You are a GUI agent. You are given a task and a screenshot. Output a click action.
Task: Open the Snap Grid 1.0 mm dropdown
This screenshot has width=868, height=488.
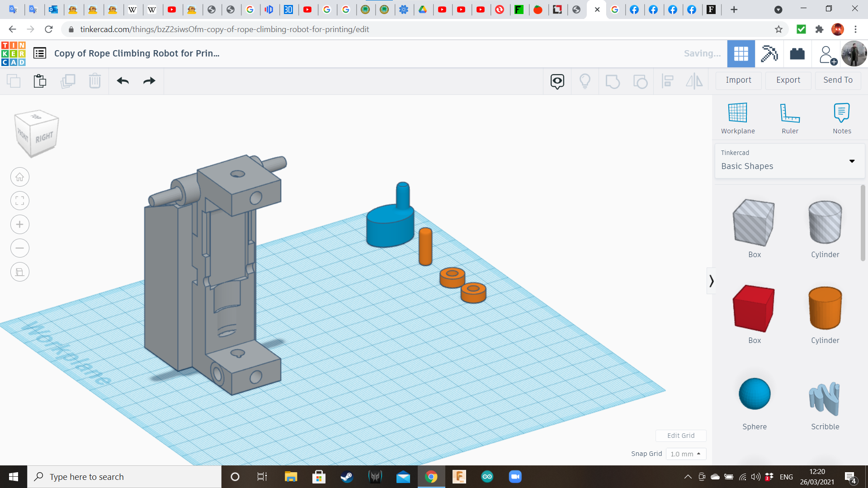(685, 454)
